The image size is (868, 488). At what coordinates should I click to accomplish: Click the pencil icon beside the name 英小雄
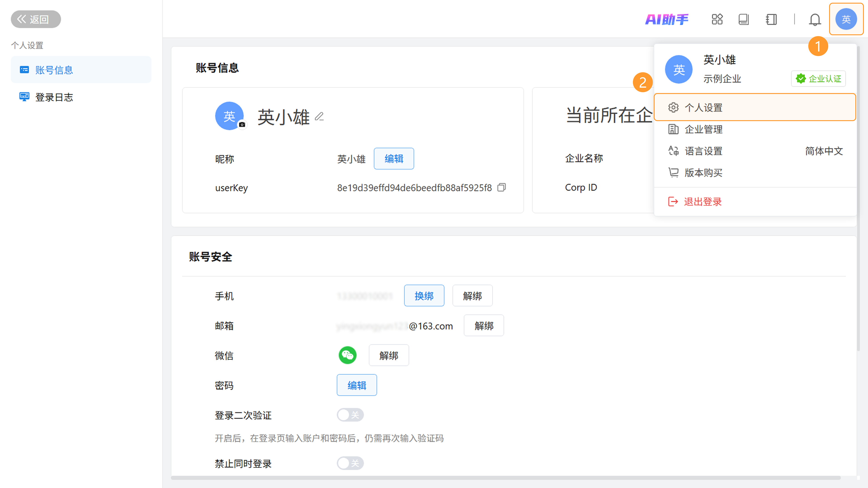[x=319, y=117]
